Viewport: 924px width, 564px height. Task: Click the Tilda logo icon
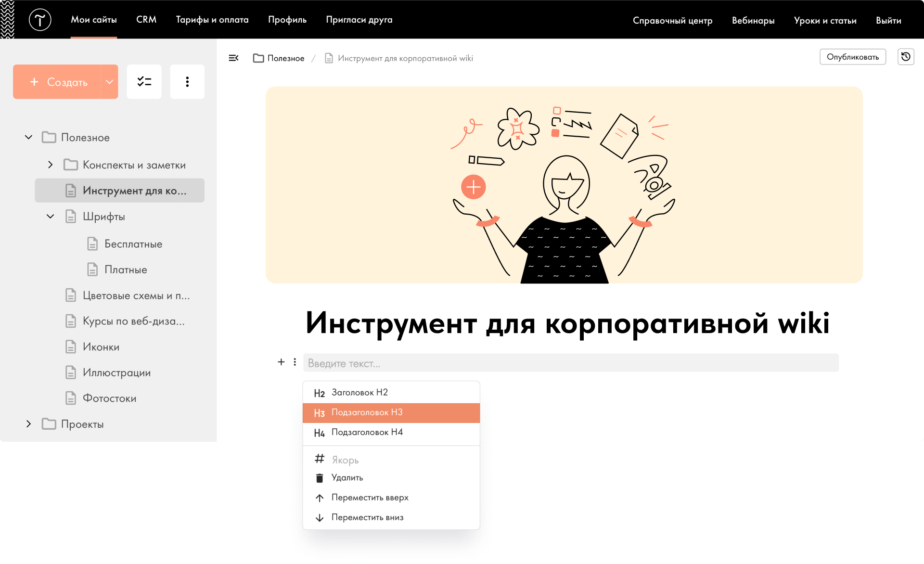40,20
